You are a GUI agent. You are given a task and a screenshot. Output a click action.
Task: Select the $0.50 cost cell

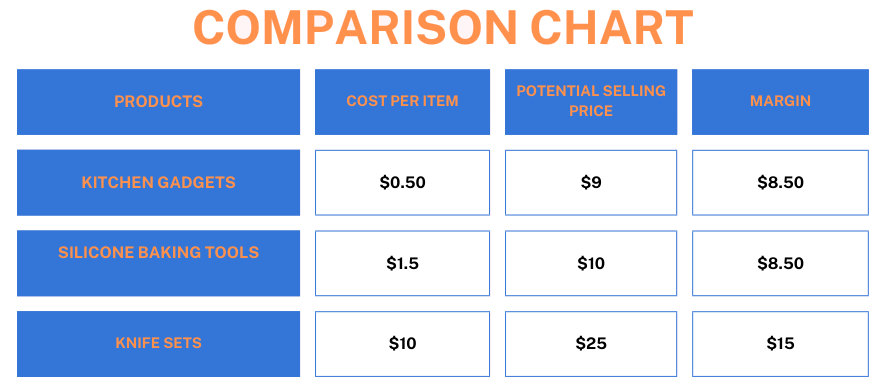[x=403, y=183]
